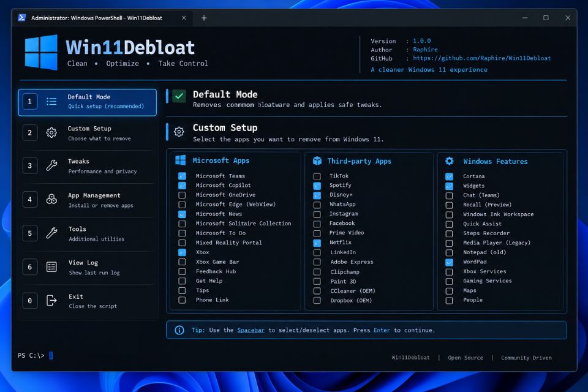This screenshot has width=588, height=392.
Task: Click the green checkmark icon beside Default Mode heading
Action: pyautogui.click(x=179, y=96)
